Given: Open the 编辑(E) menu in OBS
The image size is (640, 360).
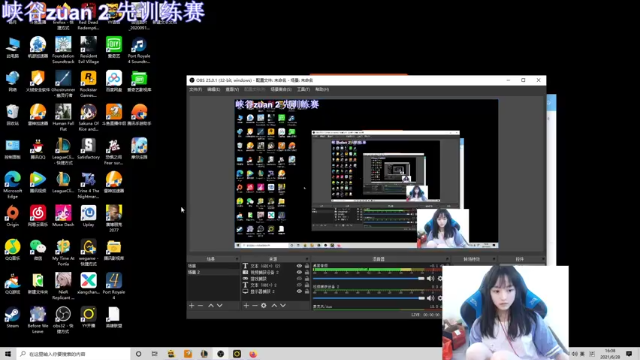Looking at the screenshot, I should click(x=213, y=89).
